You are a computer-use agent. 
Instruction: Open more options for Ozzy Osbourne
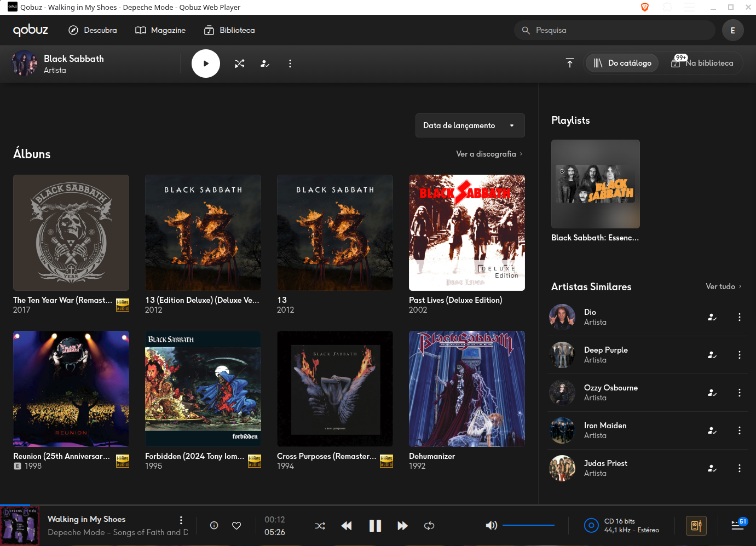(x=740, y=393)
